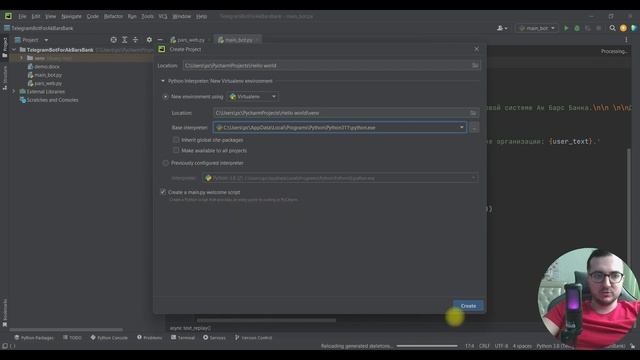The height and width of the screenshot is (360, 640).
Task: Open the Services tool window
Action: 214,338
